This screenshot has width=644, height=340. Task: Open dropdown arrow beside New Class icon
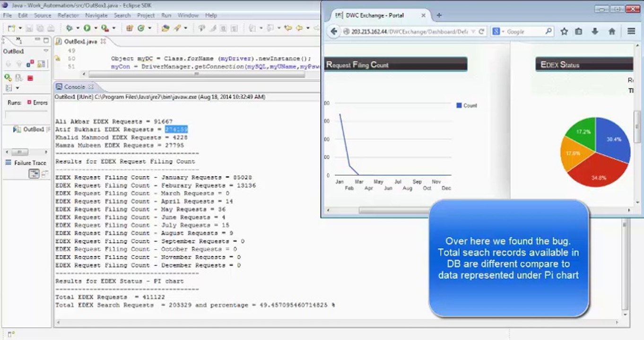(149, 28)
